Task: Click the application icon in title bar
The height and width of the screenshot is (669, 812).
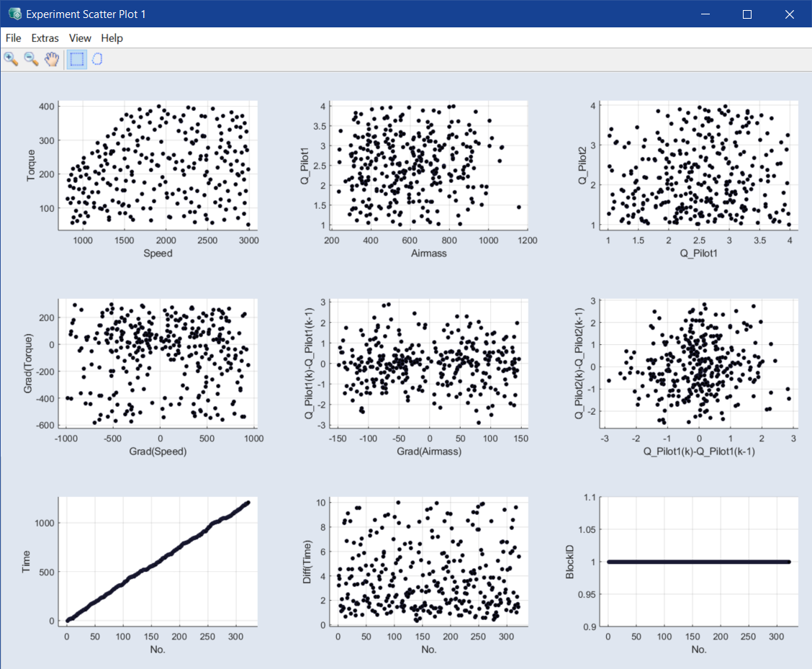Action: (x=14, y=14)
